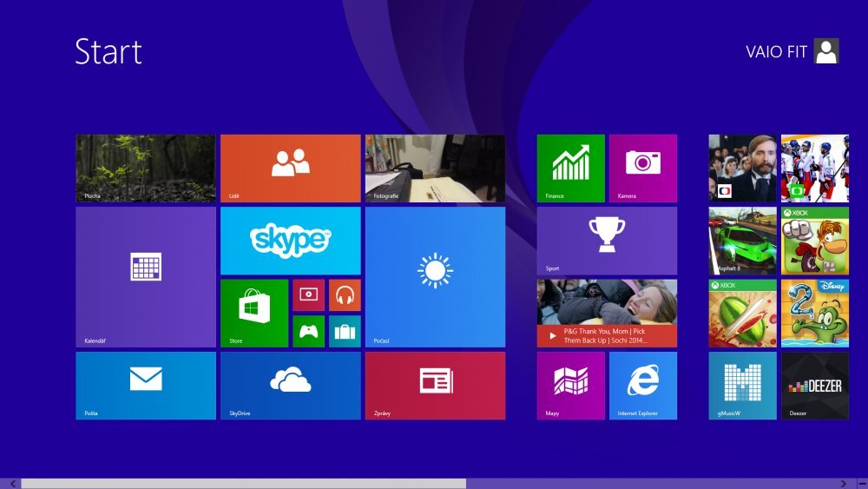
Task: Open the SkyDrive tile
Action: pyautogui.click(x=291, y=386)
